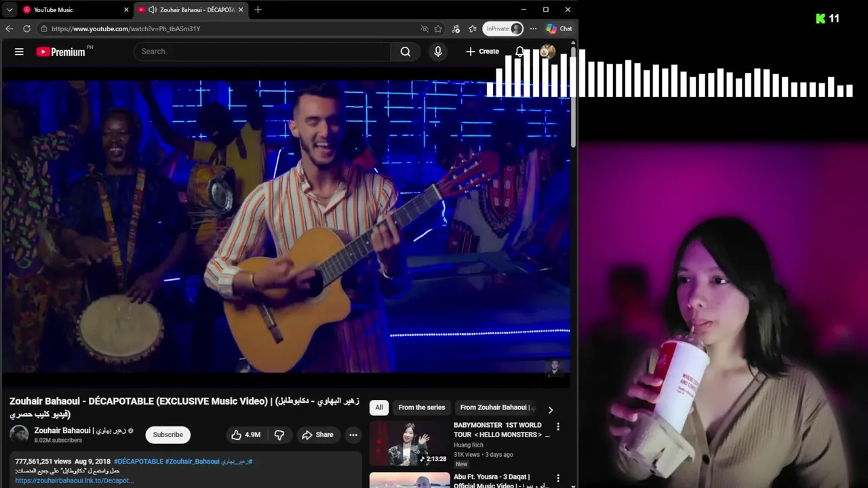
Task: Select the All filter chip
Action: [379, 407]
